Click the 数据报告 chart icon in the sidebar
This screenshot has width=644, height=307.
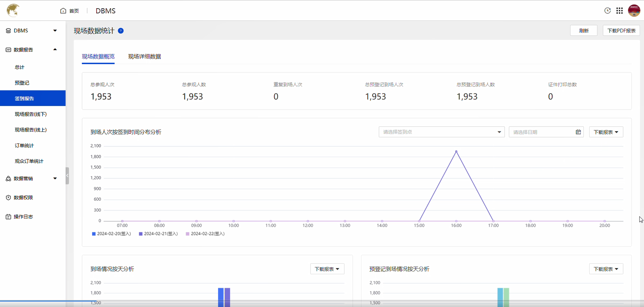[x=8, y=50]
